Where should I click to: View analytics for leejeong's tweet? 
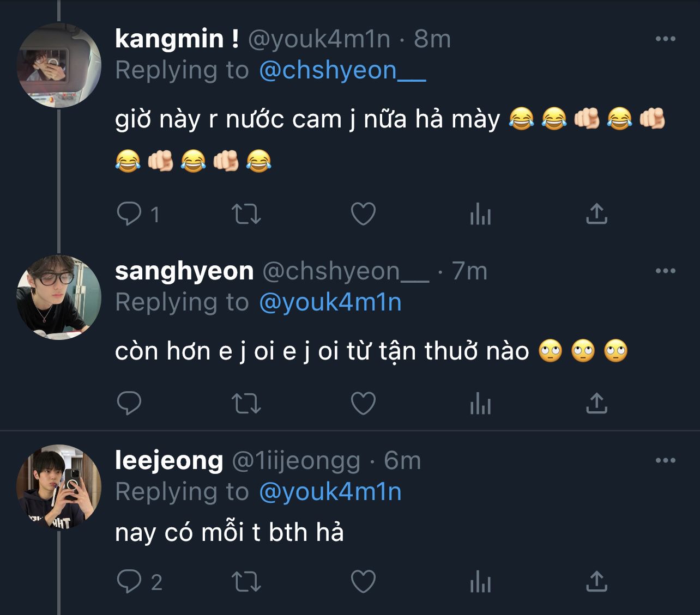click(480, 583)
